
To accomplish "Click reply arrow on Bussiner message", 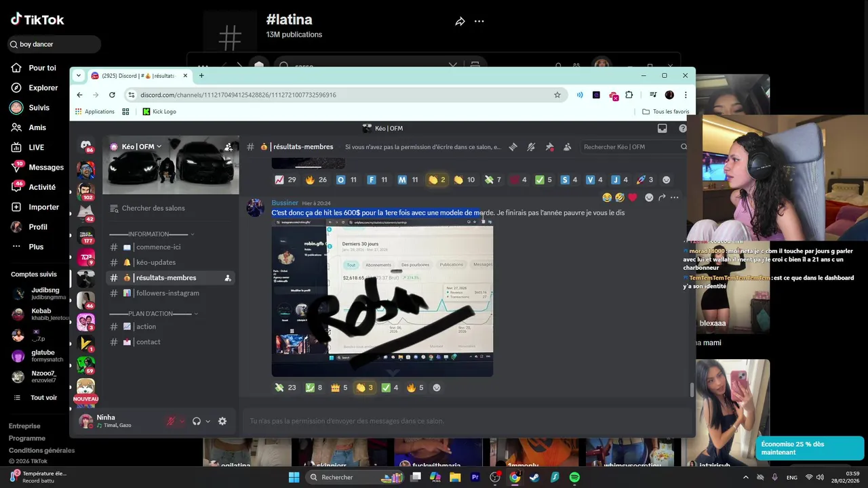I will (662, 197).
